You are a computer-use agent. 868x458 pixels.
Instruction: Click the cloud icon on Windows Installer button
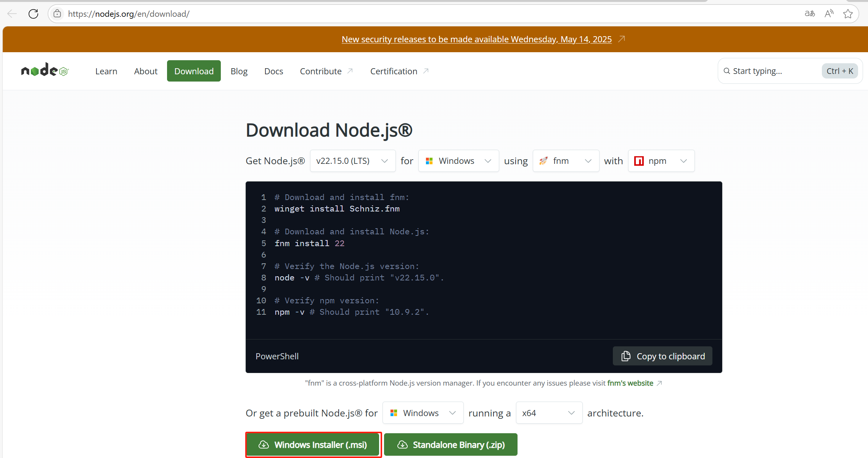[264, 445]
